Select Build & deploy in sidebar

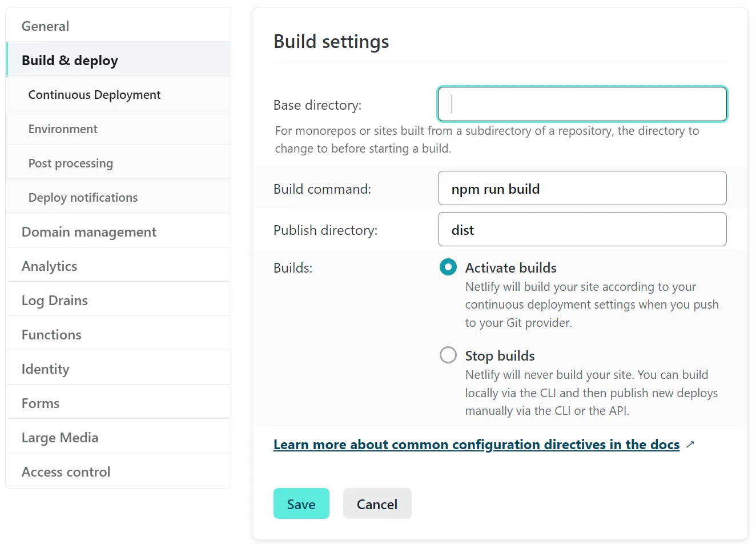118,60
